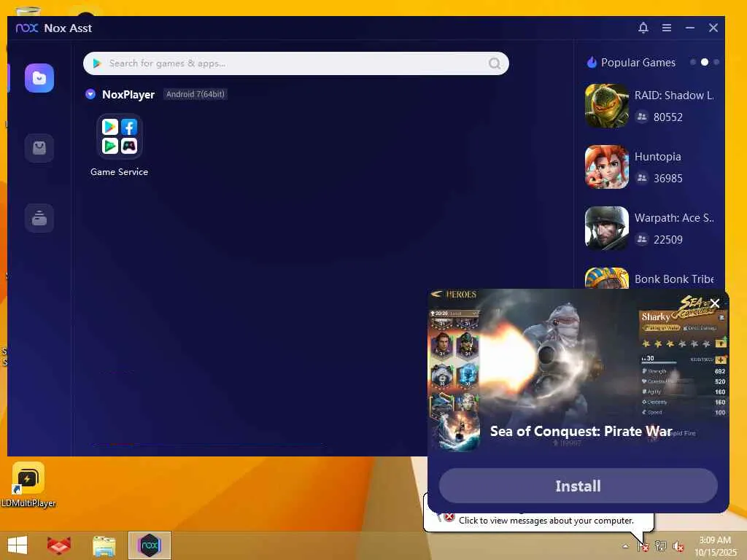Open the Huntopia game icon
The height and width of the screenshot is (560, 747).
pyautogui.click(x=607, y=167)
